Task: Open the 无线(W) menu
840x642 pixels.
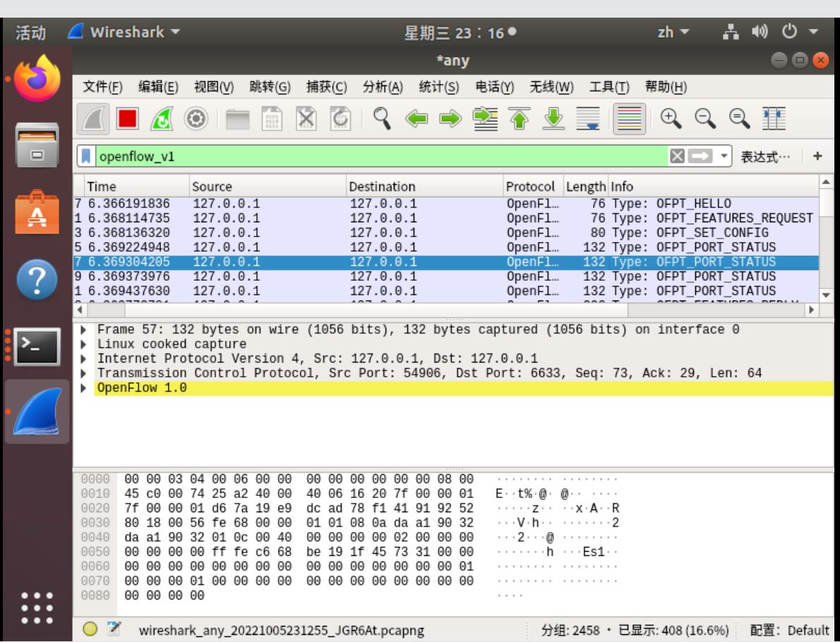Action: (x=551, y=87)
